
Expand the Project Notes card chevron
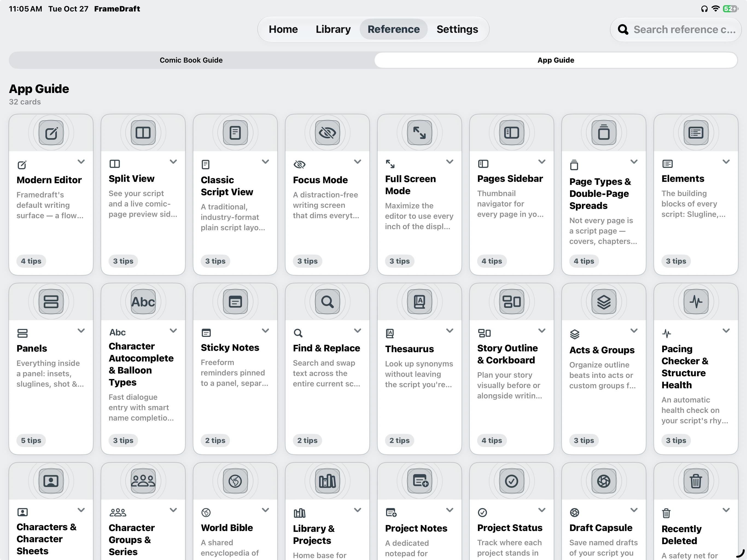point(450,510)
